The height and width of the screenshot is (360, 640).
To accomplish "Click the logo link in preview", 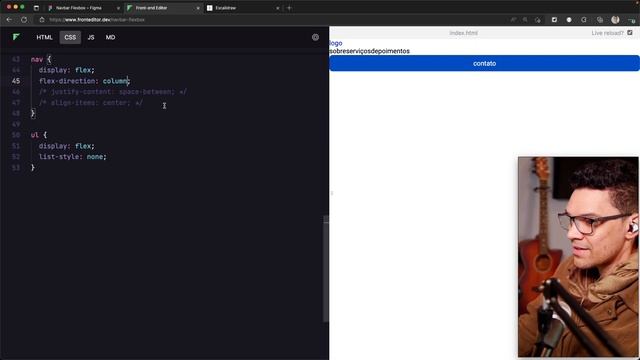I will tap(336, 43).
